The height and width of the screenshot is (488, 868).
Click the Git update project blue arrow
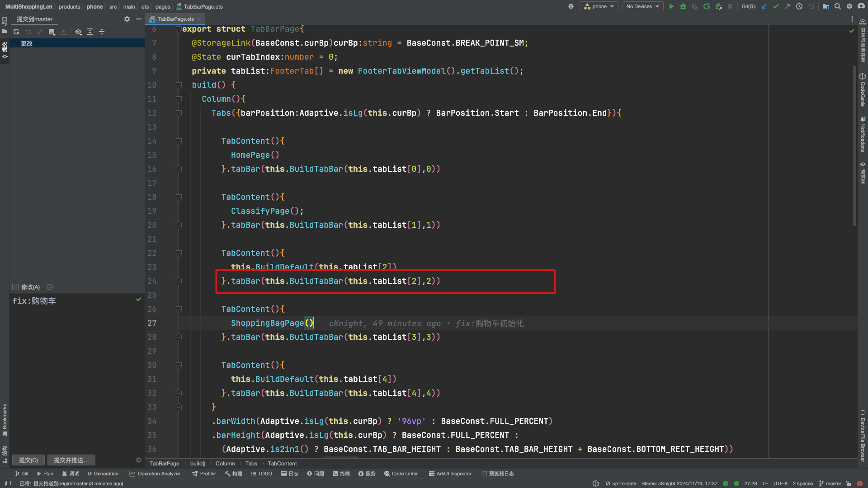(764, 6)
